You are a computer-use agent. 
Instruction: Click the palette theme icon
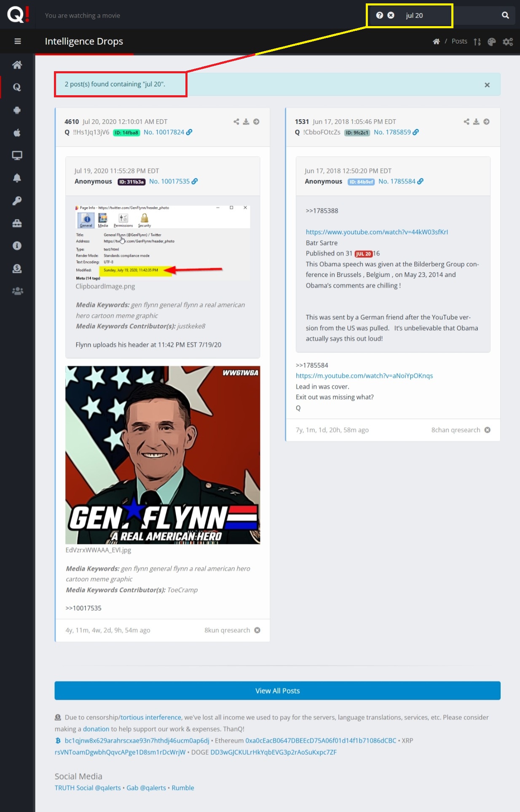[491, 42]
